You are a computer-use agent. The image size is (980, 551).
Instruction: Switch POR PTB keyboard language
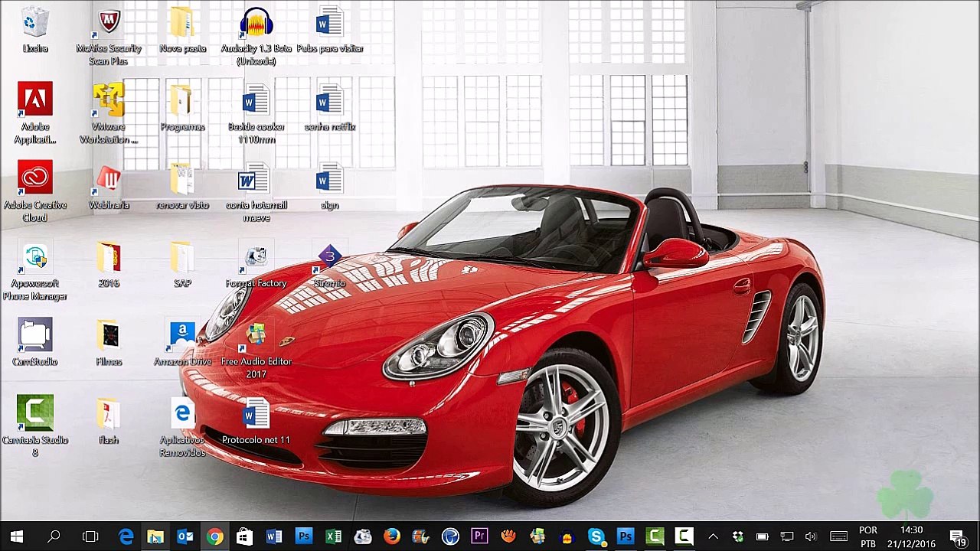point(867,536)
